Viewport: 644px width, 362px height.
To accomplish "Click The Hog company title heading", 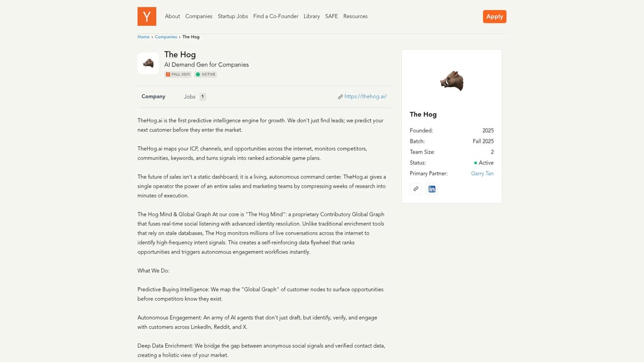I will [180, 55].
